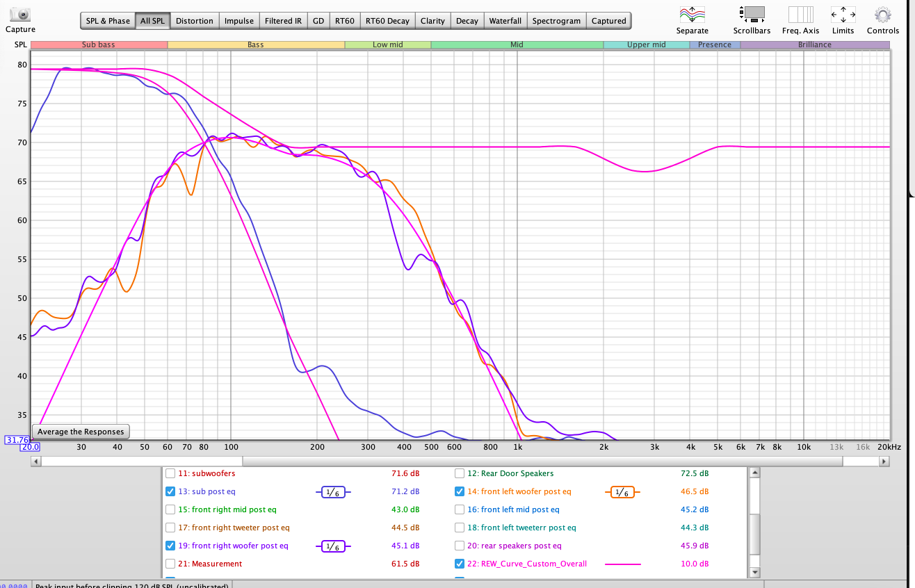The width and height of the screenshot is (915, 588).
Task: Open the Freq. Axis toggle icon
Action: point(800,14)
